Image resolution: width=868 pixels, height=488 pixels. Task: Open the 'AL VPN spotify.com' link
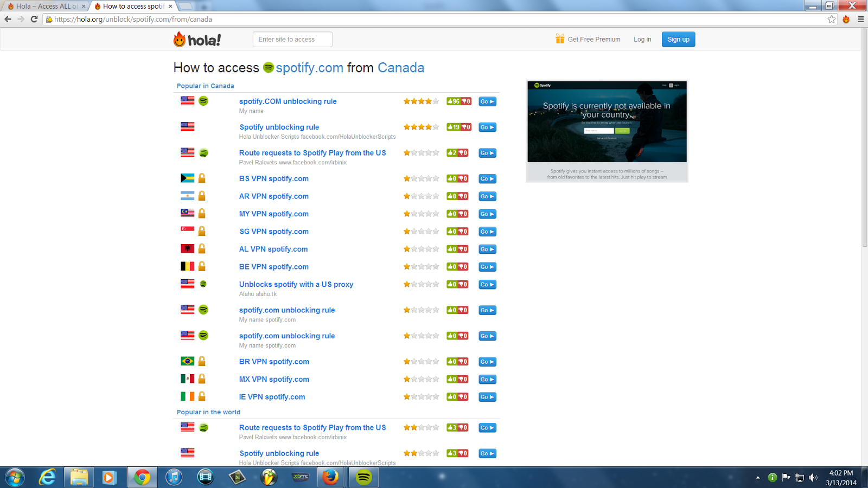(273, 249)
